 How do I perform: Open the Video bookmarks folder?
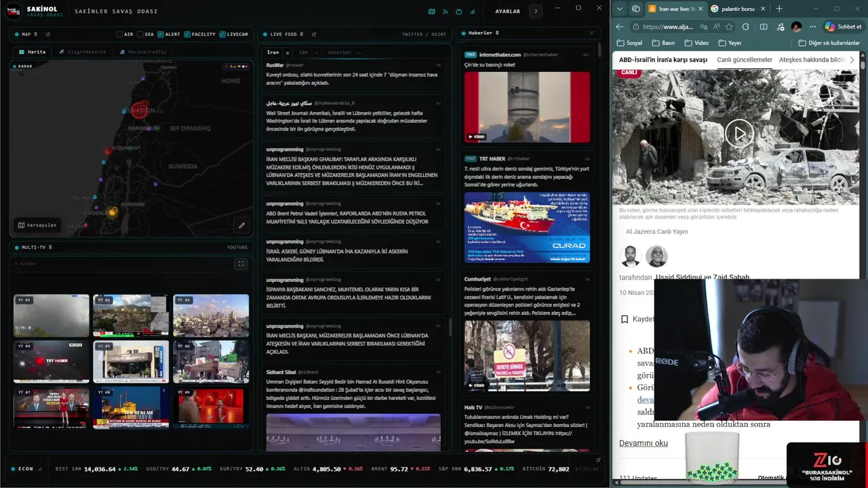696,43
